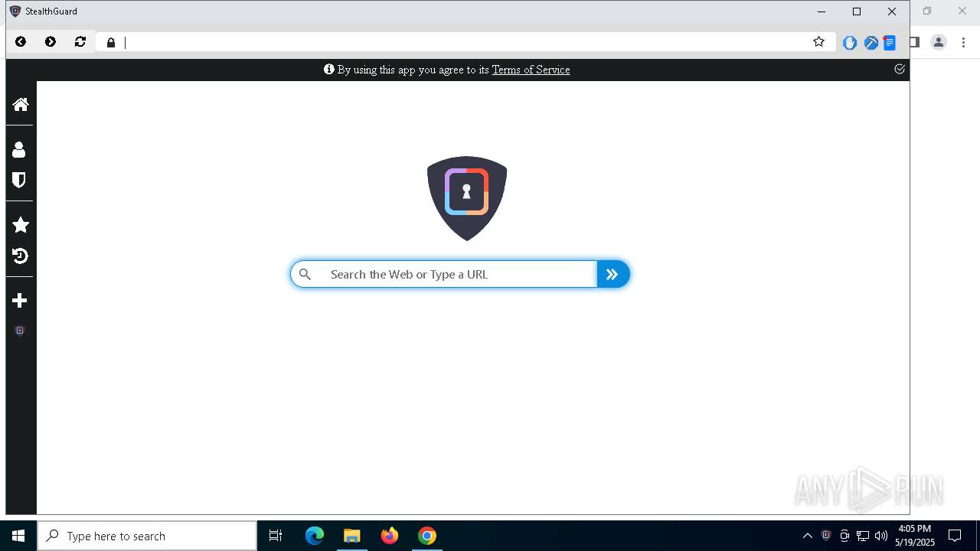Image resolution: width=980 pixels, height=551 pixels.
Task: Open favorites star in sidebar
Action: (21, 225)
